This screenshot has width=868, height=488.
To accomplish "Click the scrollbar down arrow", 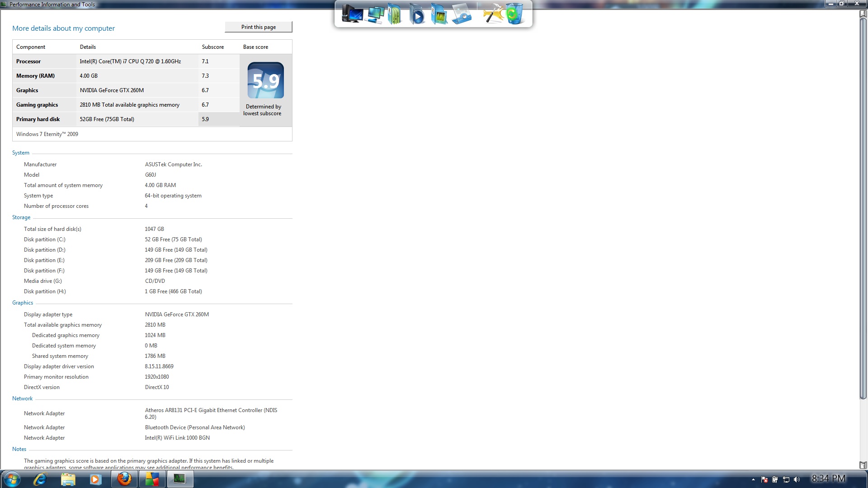I will [863, 465].
